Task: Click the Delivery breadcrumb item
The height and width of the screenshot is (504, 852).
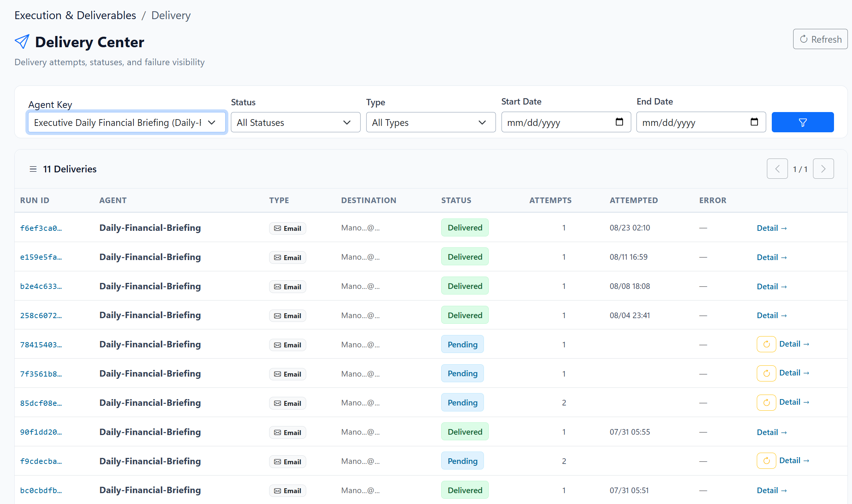Action: [171, 15]
